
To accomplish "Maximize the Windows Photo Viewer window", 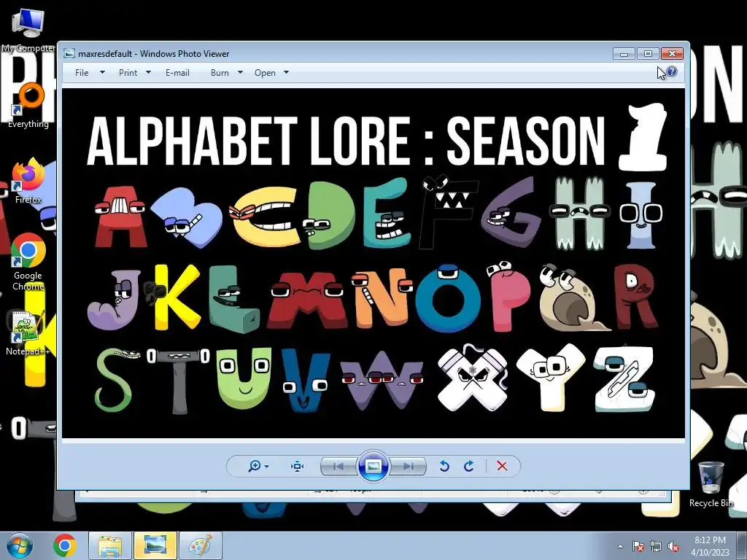I will pos(648,53).
